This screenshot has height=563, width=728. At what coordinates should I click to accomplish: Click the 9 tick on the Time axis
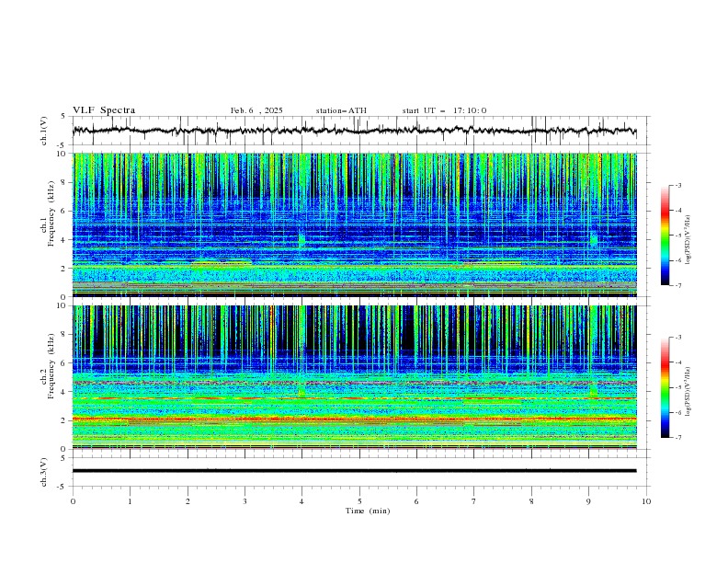[x=588, y=501]
